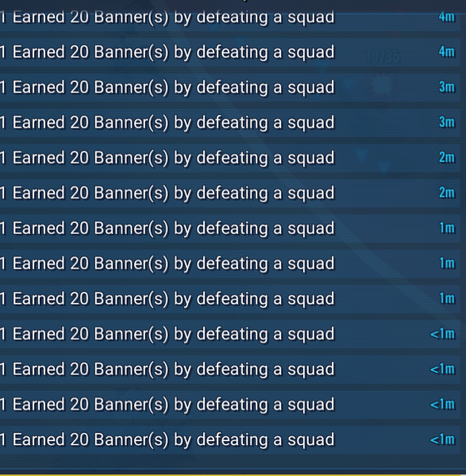Screen dimensions: 466x476
Task: Select the fully visible 4m banner log entry
Action: tap(230, 52)
